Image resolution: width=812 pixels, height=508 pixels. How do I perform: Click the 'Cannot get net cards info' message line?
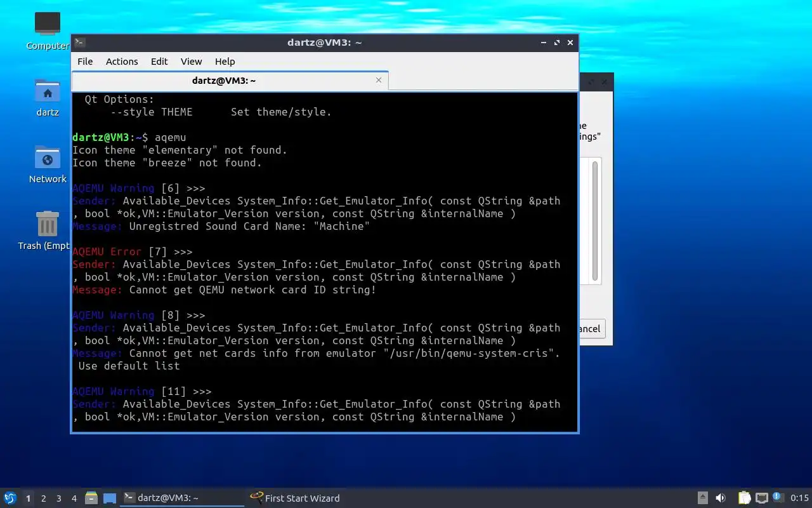(316, 353)
